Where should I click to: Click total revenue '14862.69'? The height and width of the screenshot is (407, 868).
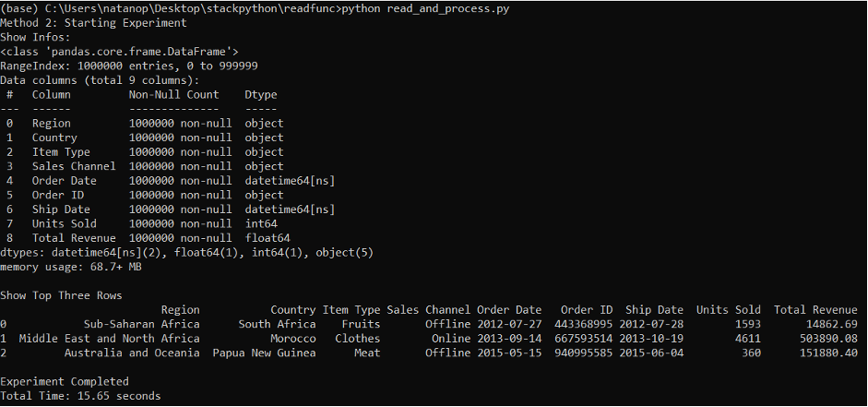831,325
